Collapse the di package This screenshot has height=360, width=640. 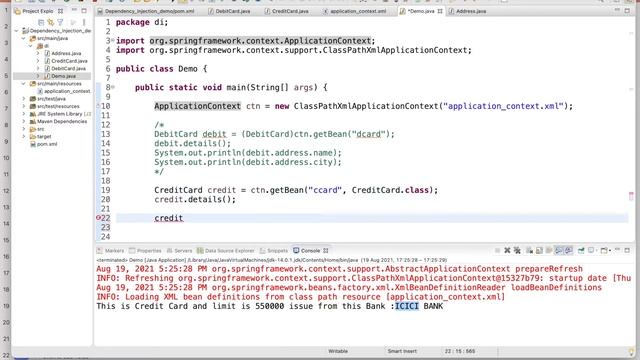pos(31,46)
